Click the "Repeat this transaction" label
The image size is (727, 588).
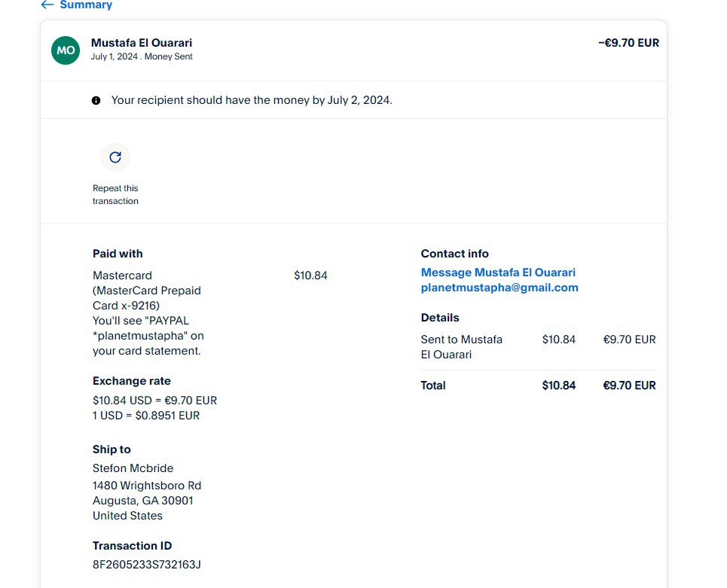coord(115,194)
